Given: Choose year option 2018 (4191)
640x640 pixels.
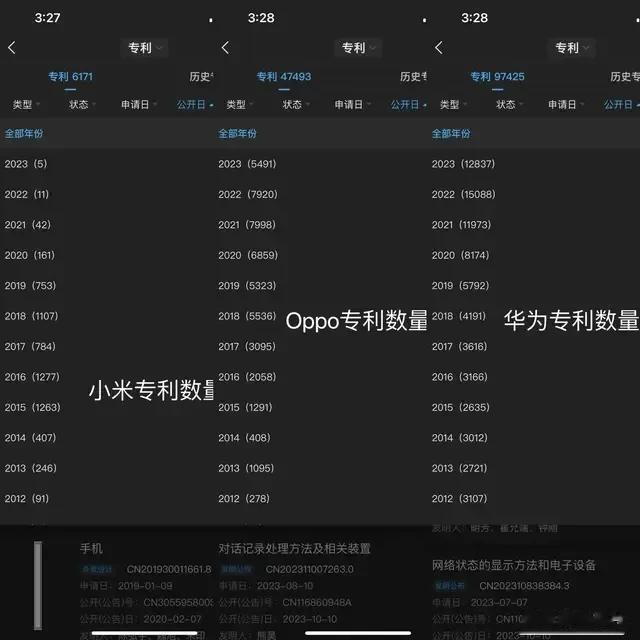Looking at the screenshot, I should tap(459, 316).
